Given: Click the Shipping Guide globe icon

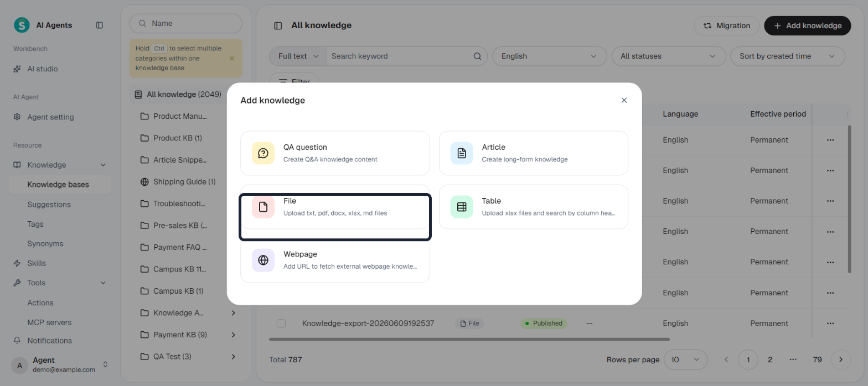Looking at the screenshot, I should coord(144,181).
